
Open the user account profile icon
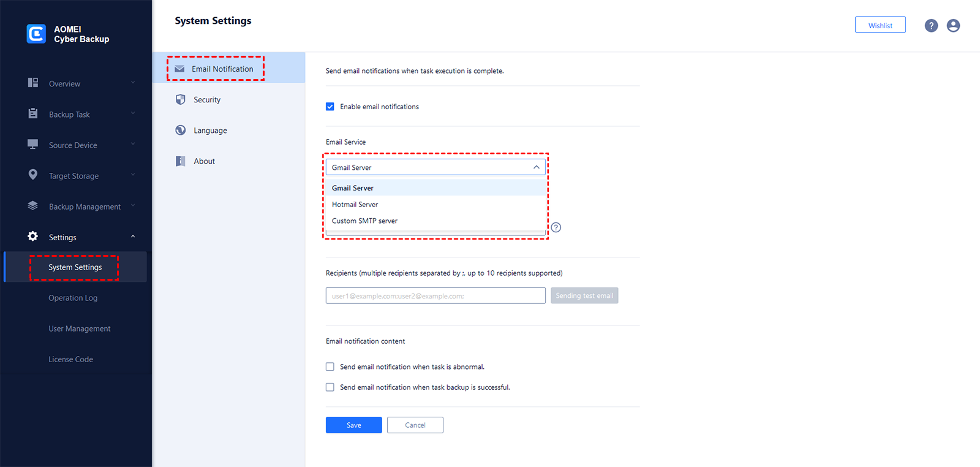click(953, 26)
